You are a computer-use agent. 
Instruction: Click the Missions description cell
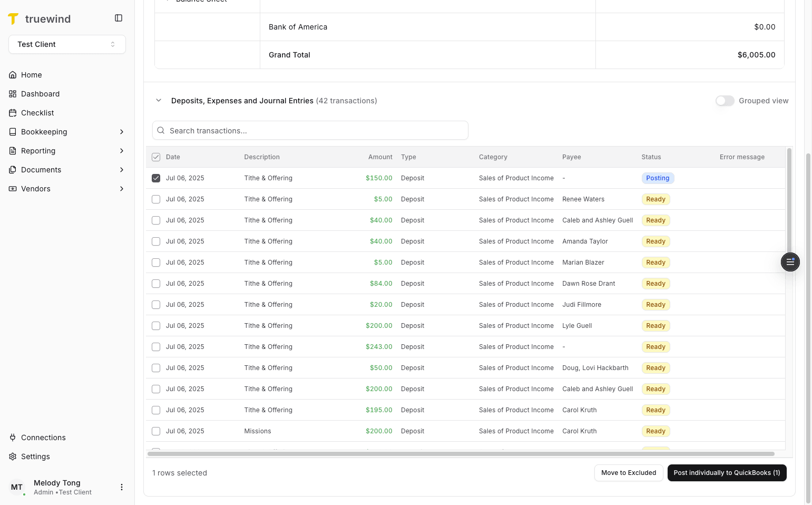click(258, 431)
